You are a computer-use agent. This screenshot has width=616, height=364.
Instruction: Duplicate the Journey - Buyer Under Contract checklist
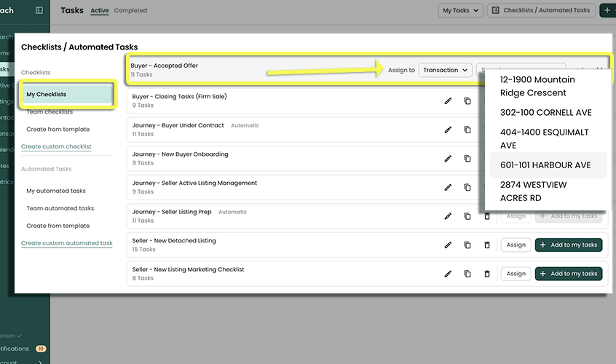pos(467,130)
